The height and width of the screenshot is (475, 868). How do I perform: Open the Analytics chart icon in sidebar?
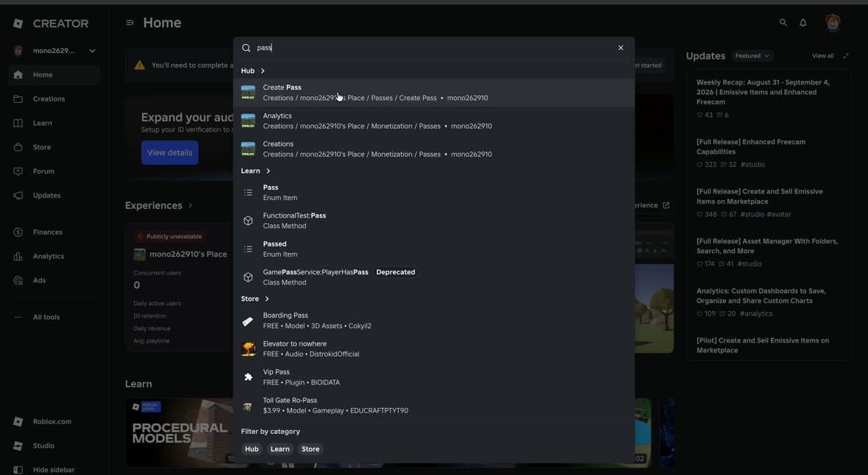tap(18, 257)
